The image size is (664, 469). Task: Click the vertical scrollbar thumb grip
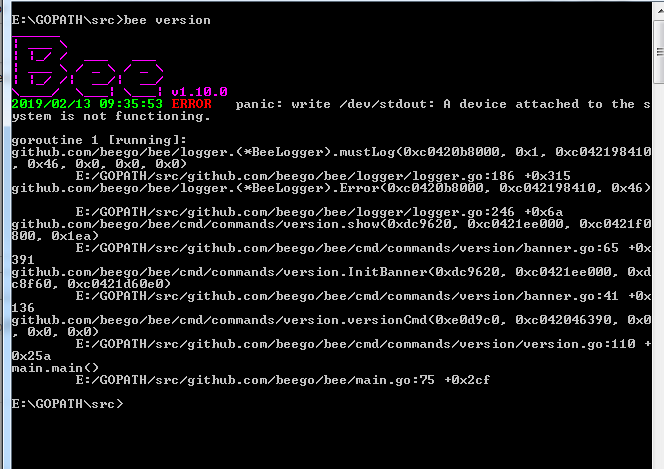click(660, 52)
